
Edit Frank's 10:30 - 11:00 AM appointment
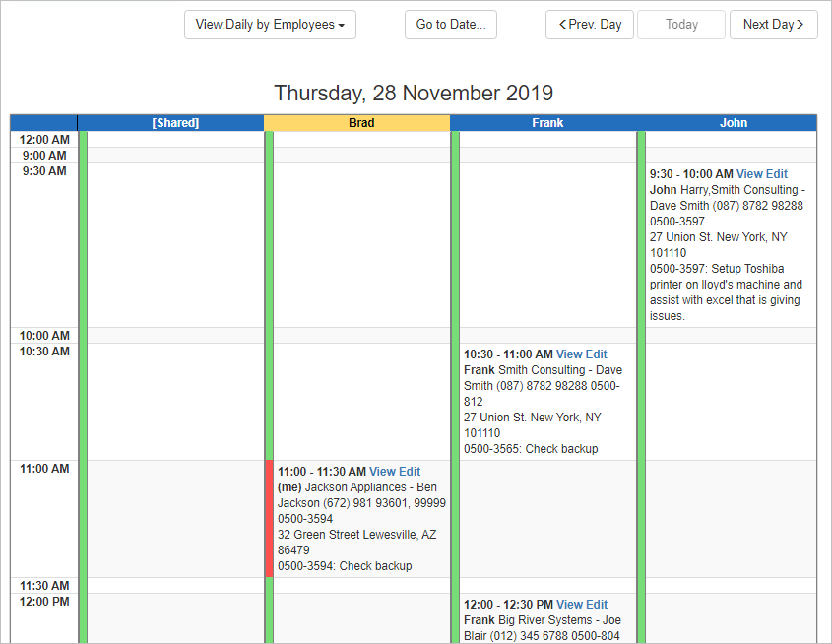(x=596, y=354)
